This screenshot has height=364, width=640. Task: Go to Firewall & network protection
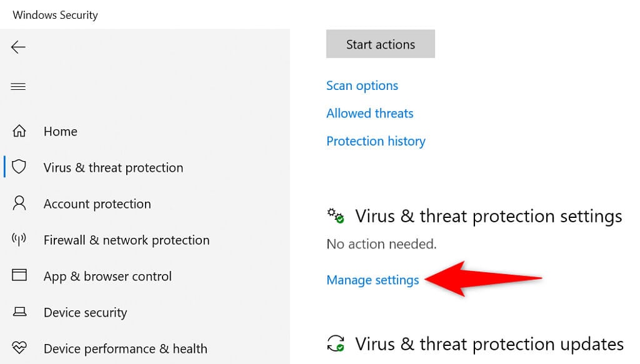126,240
